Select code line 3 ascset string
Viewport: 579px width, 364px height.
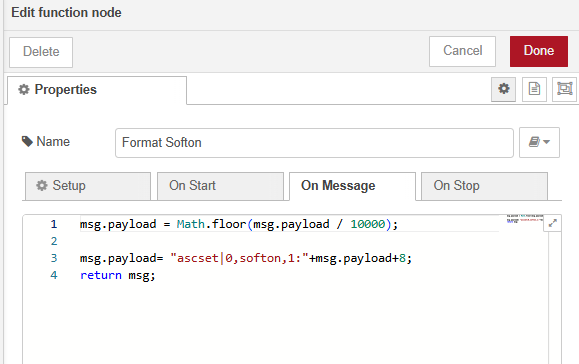tap(239, 258)
